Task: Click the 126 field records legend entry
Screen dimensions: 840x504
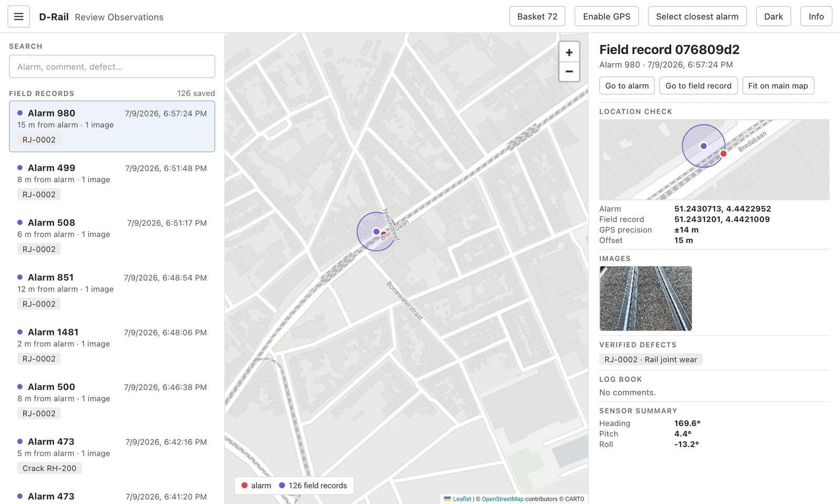Action: tap(313, 486)
